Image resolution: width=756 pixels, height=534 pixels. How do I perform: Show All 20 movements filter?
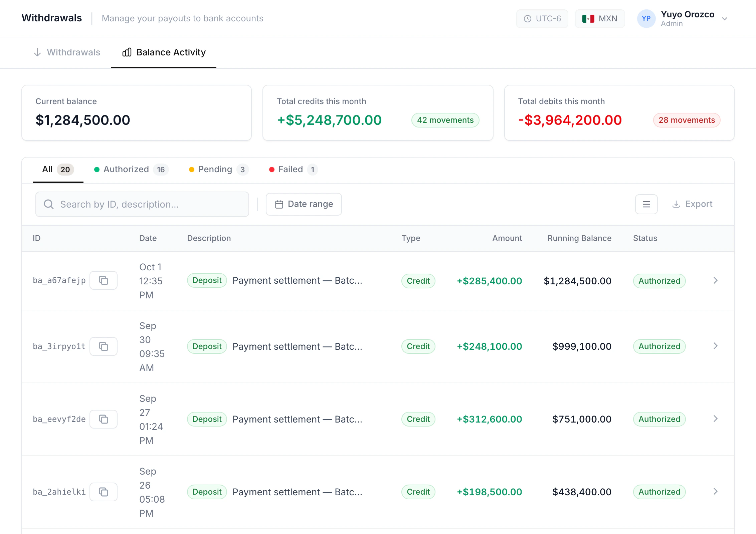pos(58,170)
